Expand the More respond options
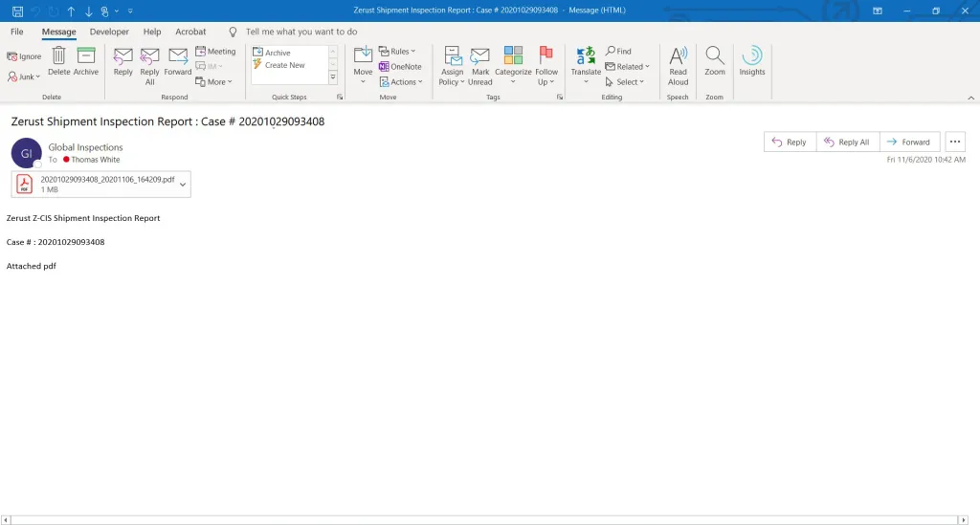This screenshot has width=980, height=525. (213, 82)
